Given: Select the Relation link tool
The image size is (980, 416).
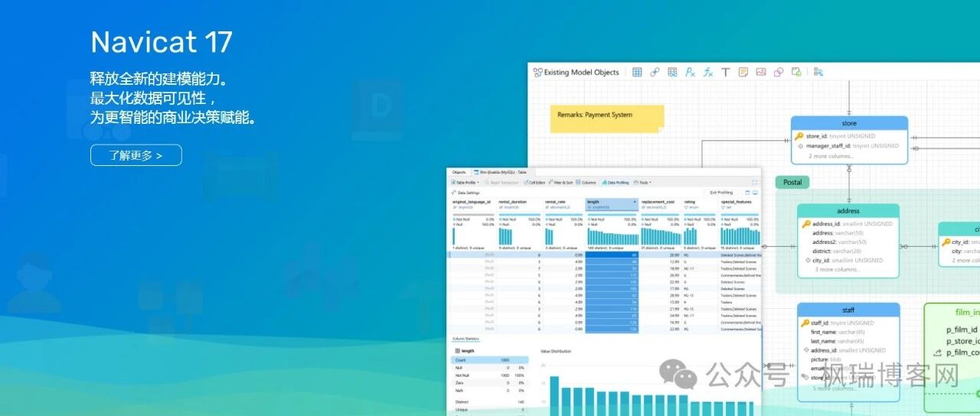Looking at the screenshot, I should click(x=655, y=72).
